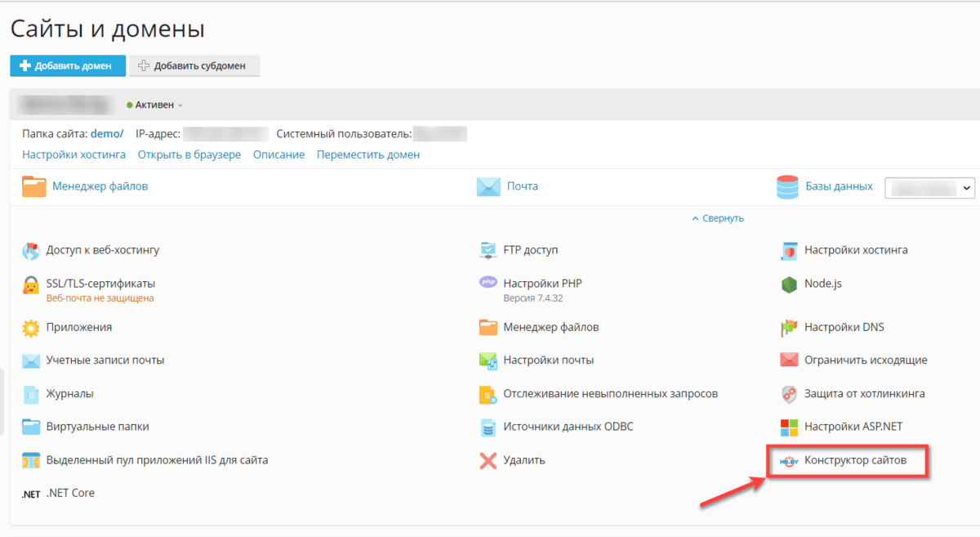
Task: Open the FTP доступ text link
Action: pyautogui.click(x=531, y=250)
